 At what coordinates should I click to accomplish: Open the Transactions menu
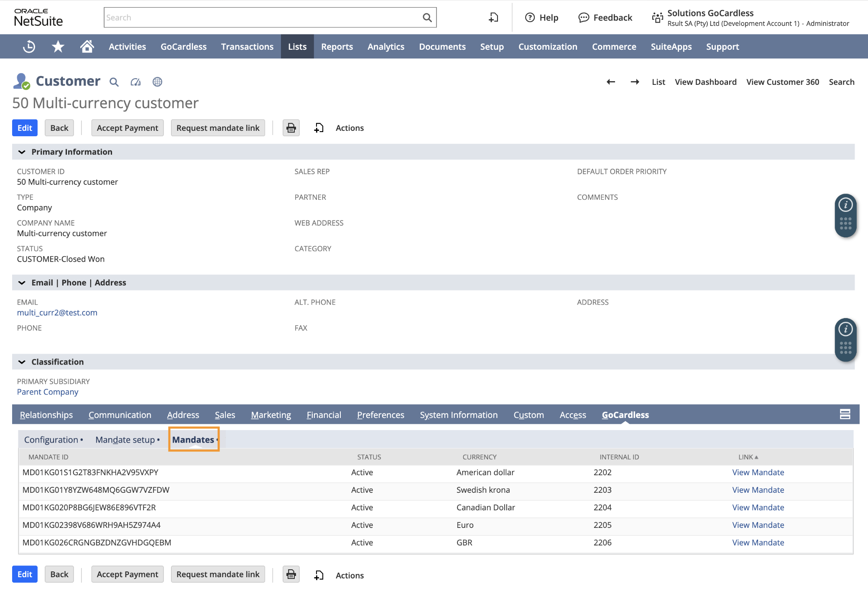247,46
